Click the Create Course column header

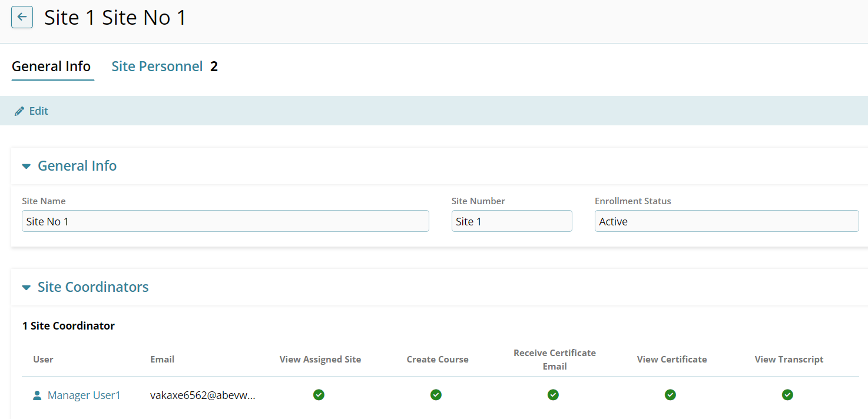[438, 360]
